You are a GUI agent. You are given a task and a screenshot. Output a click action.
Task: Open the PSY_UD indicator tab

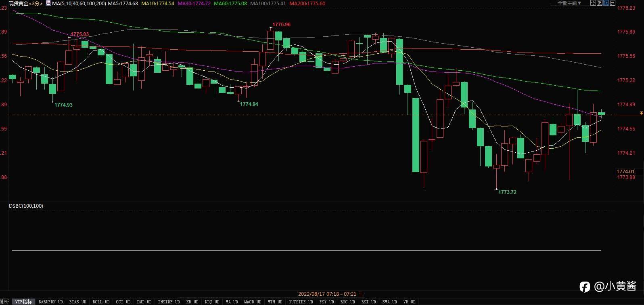click(x=326, y=302)
